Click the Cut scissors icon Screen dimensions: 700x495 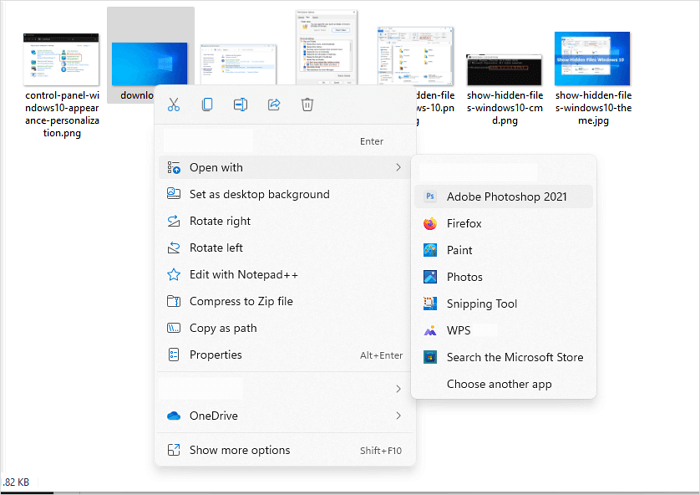tap(174, 104)
